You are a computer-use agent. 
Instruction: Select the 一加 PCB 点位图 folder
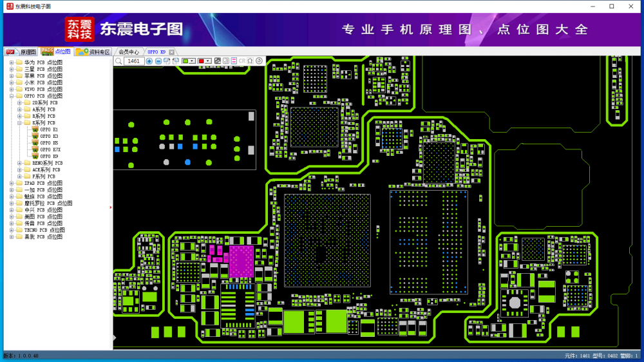coord(43,190)
